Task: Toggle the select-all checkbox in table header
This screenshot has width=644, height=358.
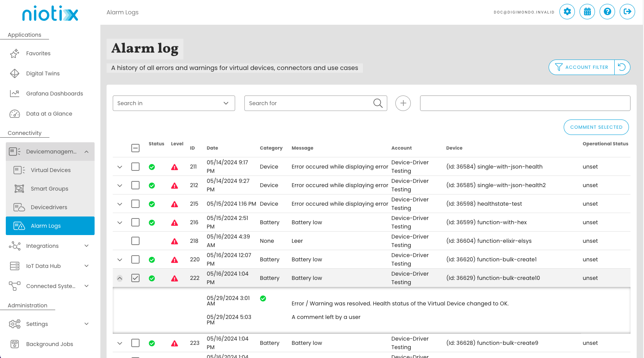Action: [x=136, y=148]
